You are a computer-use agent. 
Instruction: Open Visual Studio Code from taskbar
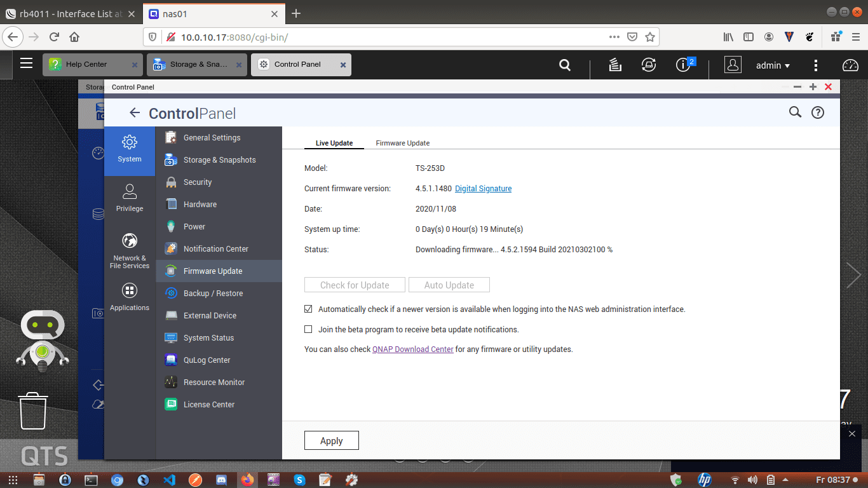pyautogui.click(x=169, y=480)
